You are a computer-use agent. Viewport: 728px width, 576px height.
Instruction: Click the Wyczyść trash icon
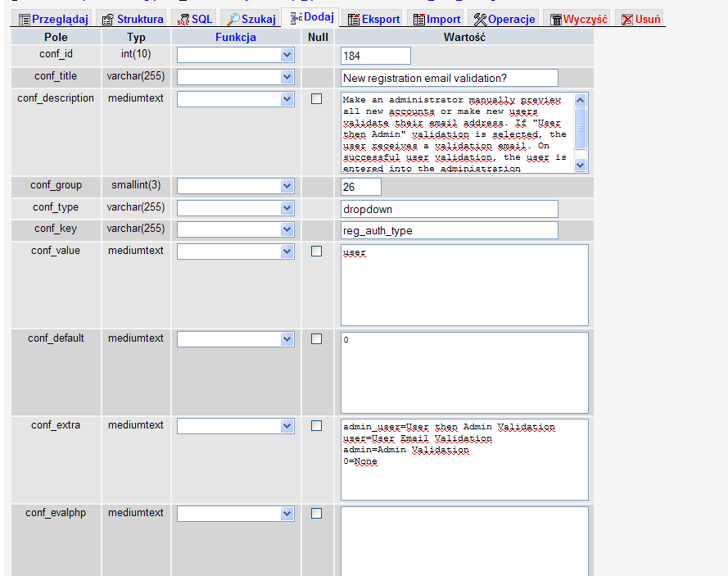(x=556, y=20)
